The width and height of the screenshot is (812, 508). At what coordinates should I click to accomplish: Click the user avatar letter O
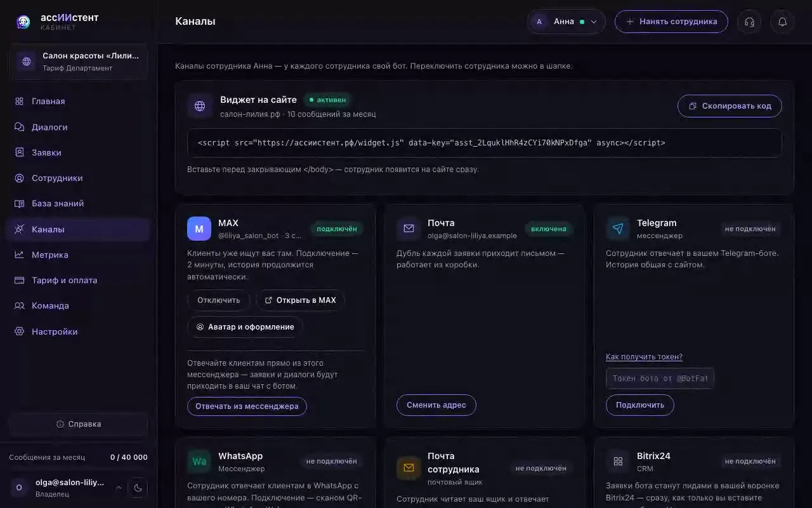point(19,488)
